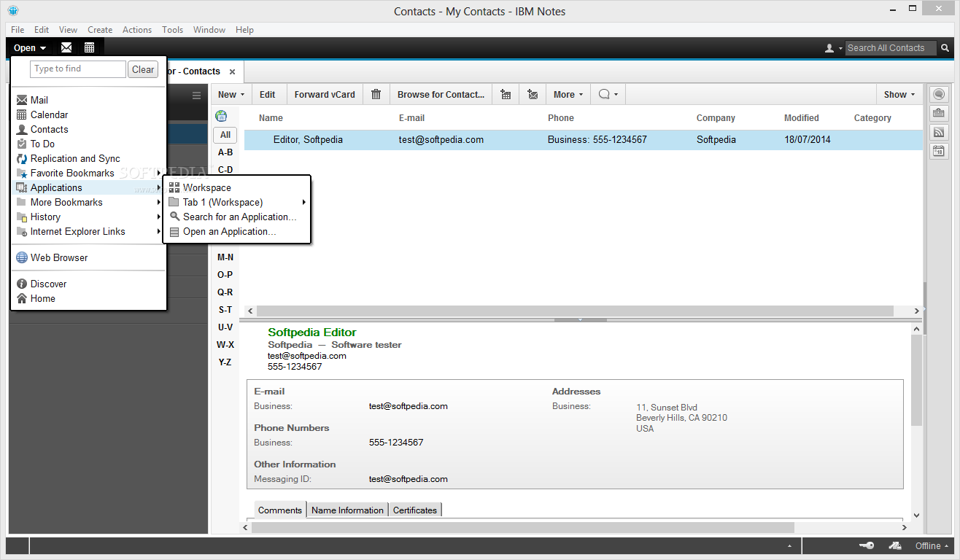Open the File menu
Viewport: 960px width, 560px height.
coord(18,30)
